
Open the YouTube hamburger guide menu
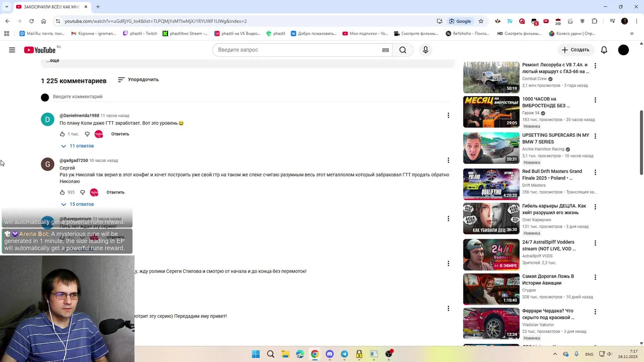12,50
